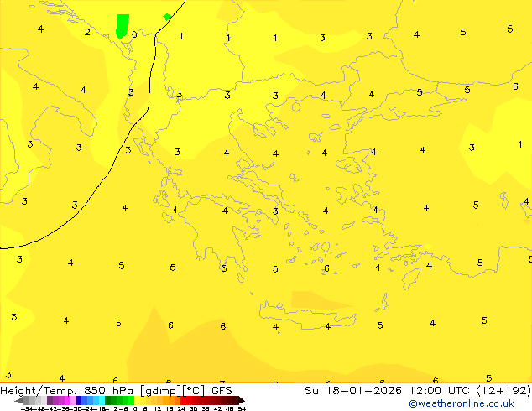Click the "-54" value on the color scale

click(27, 408)
